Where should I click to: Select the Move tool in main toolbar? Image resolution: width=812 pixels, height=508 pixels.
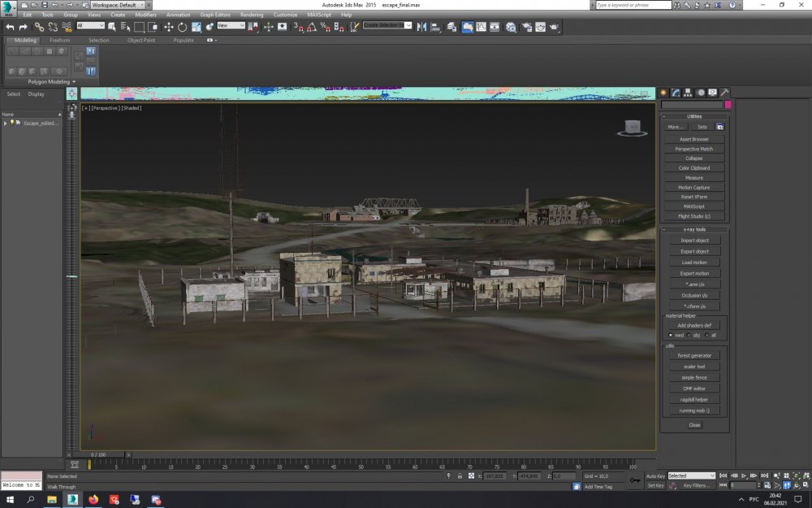tap(169, 27)
